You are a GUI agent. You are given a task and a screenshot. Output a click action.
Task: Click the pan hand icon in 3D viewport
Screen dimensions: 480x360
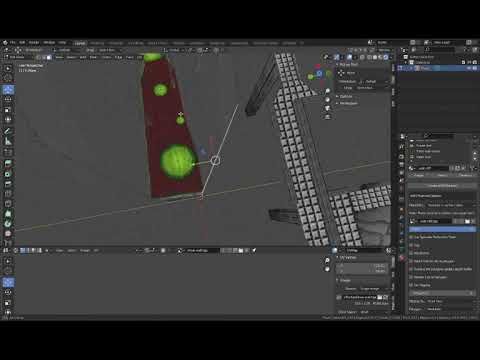328,99
